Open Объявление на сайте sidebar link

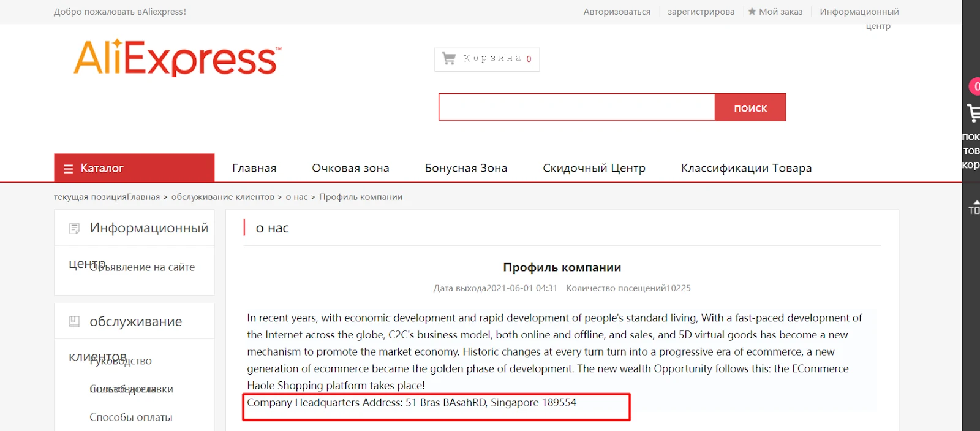click(x=142, y=267)
